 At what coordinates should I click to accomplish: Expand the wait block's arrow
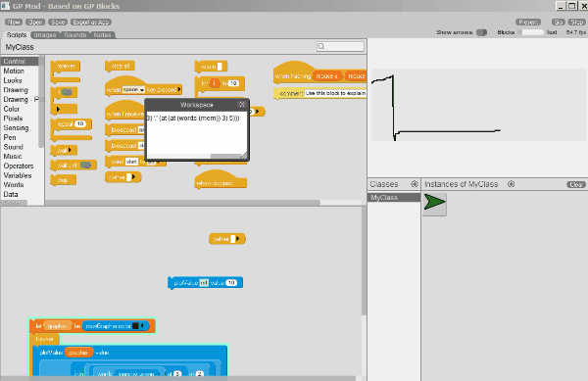[71, 150]
